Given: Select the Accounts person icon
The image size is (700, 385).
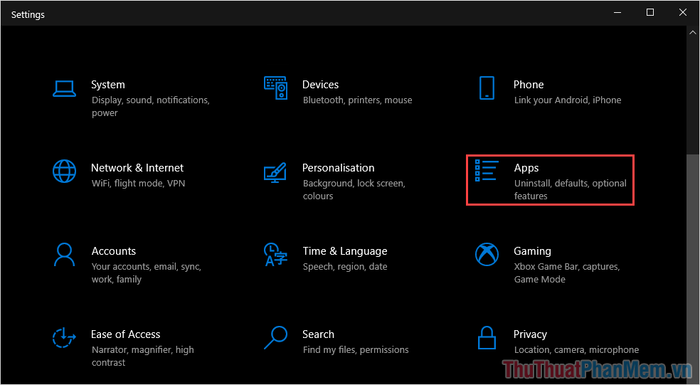Looking at the screenshot, I should [64, 255].
